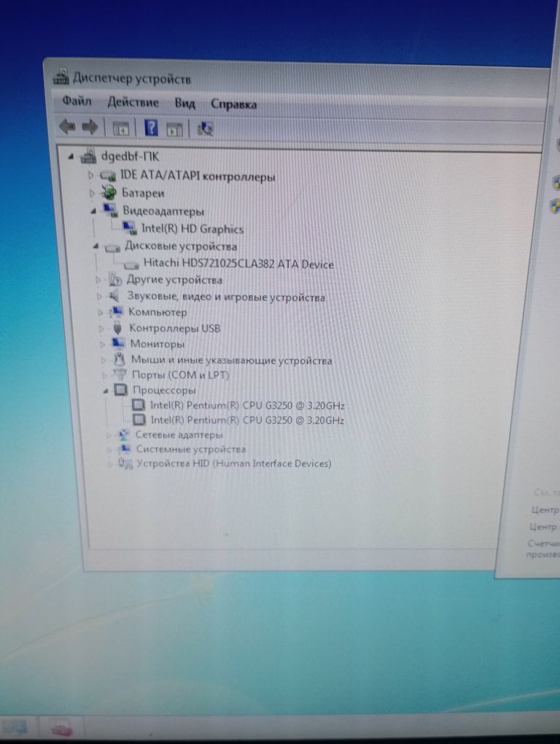This screenshot has width=560, height=744.
Task: Click the Hitachi disk device icon
Action: point(131,265)
